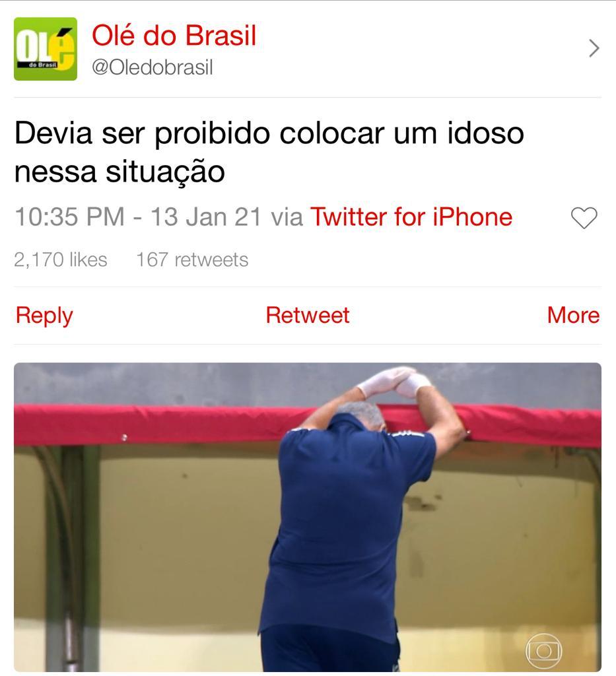
Task: View the list of 2,170 likes
Action: [60, 259]
